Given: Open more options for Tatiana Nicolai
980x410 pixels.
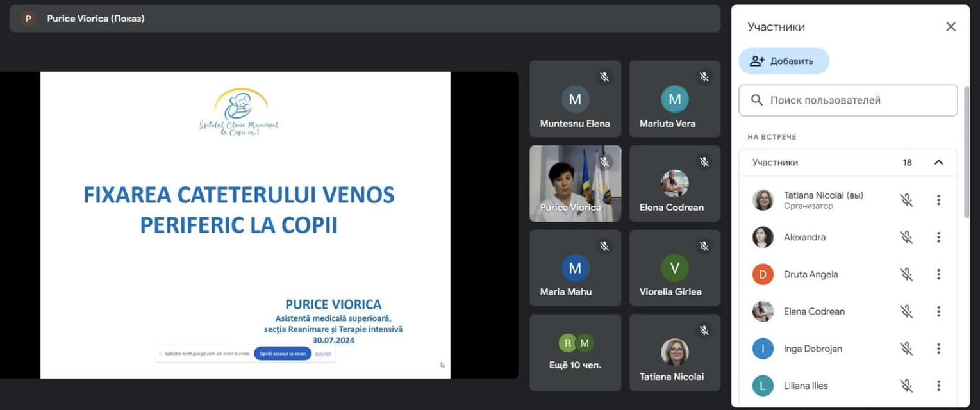Looking at the screenshot, I should (x=938, y=200).
